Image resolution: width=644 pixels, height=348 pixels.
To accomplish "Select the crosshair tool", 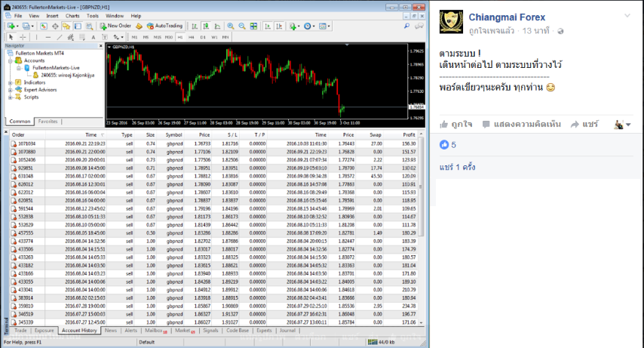I will 23,37.
